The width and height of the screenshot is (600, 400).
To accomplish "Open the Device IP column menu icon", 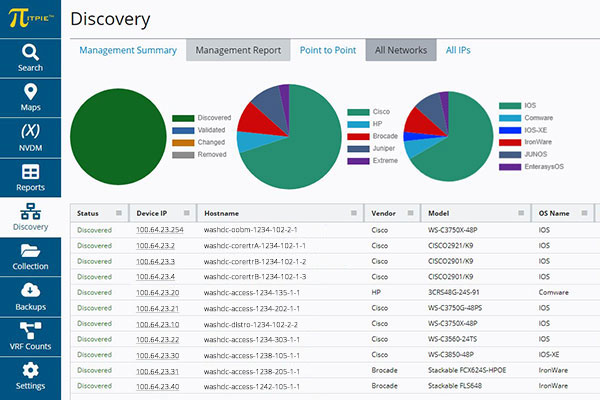I will coord(187,213).
